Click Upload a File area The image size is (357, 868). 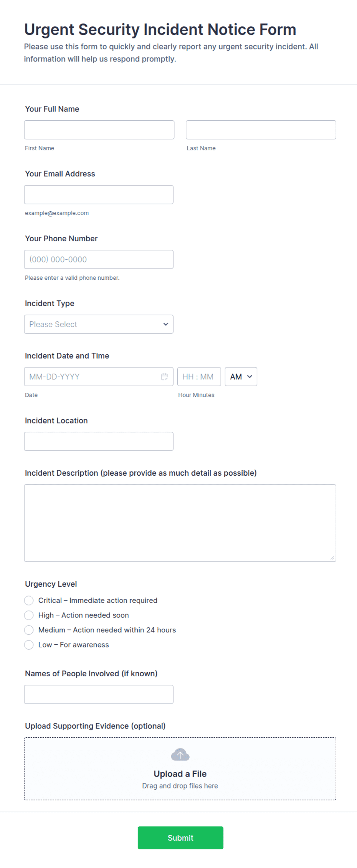click(x=180, y=768)
